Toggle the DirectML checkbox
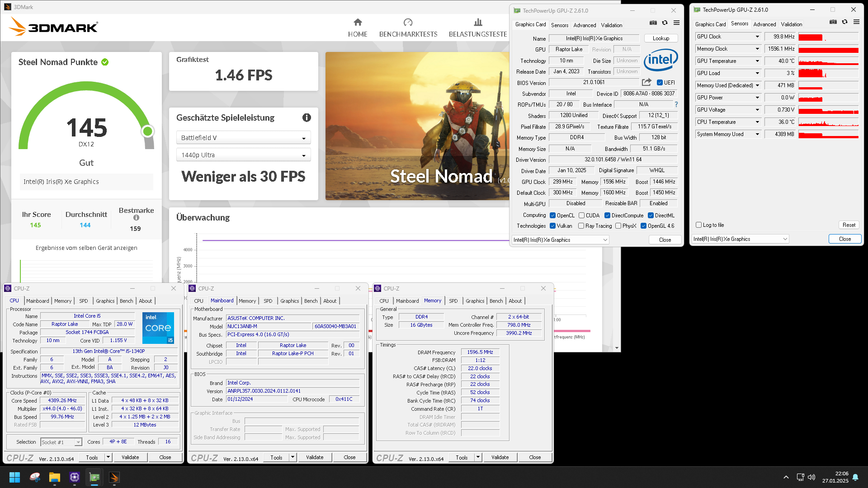Screen dimensions: 868x488 tap(651, 216)
